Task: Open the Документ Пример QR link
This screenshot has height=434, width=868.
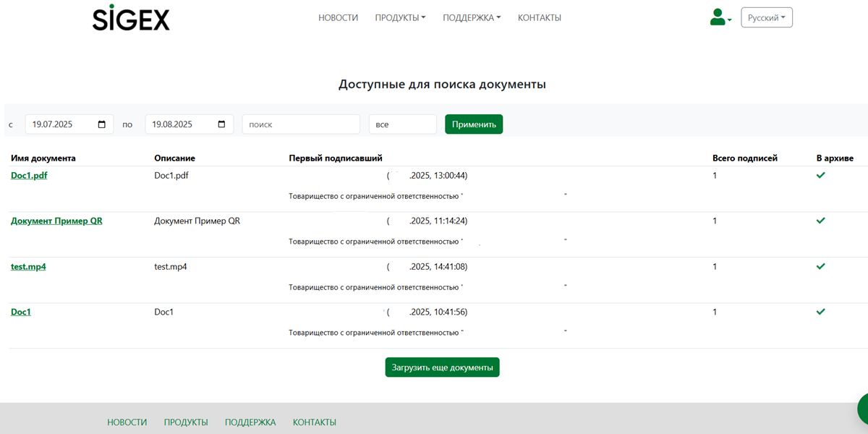Action: point(56,221)
